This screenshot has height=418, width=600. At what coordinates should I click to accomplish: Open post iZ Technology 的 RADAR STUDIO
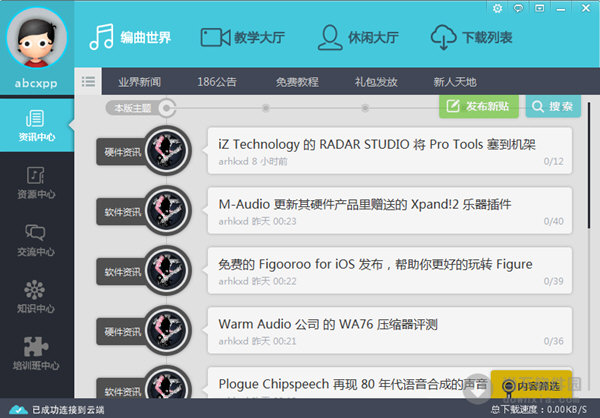[x=390, y=151]
